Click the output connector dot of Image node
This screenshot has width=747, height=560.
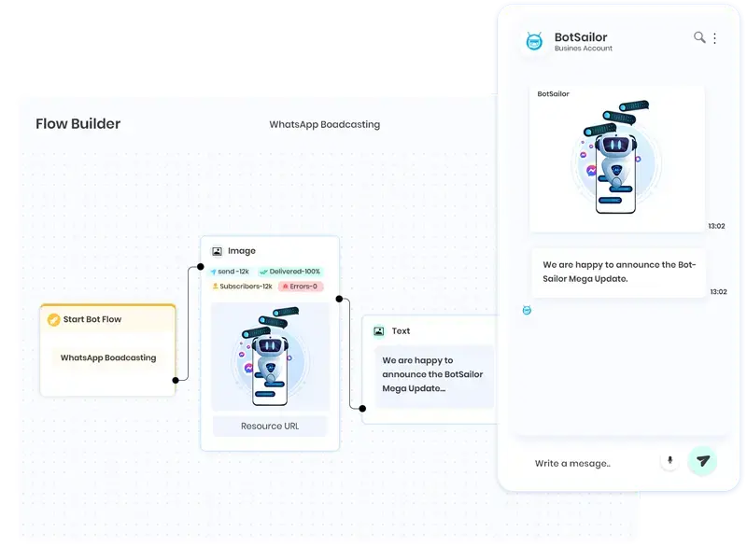339,299
